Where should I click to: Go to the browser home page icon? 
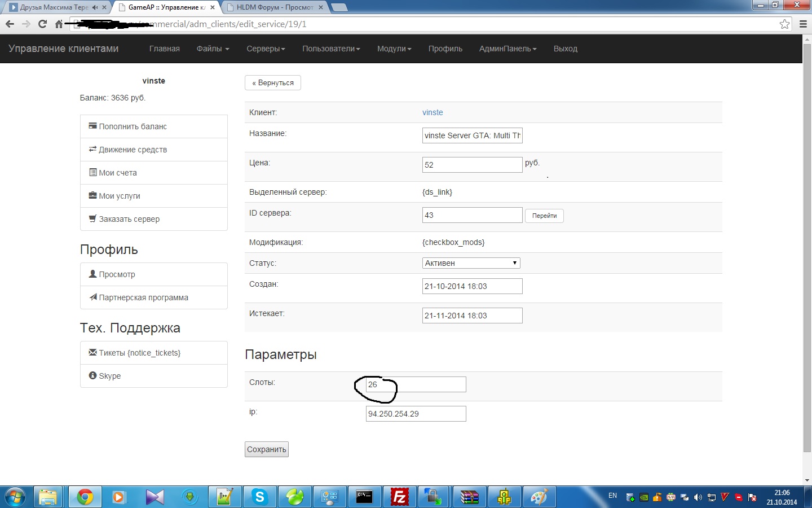click(59, 24)
